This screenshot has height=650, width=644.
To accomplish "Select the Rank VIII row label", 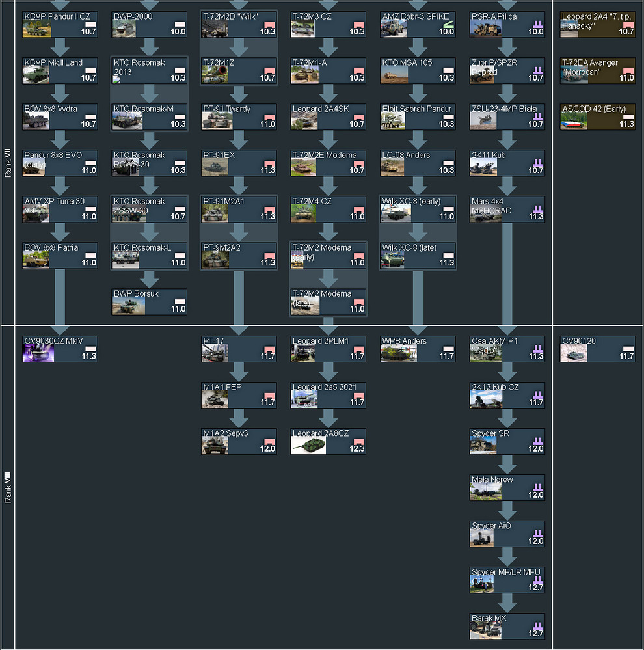I will [8, 487].
